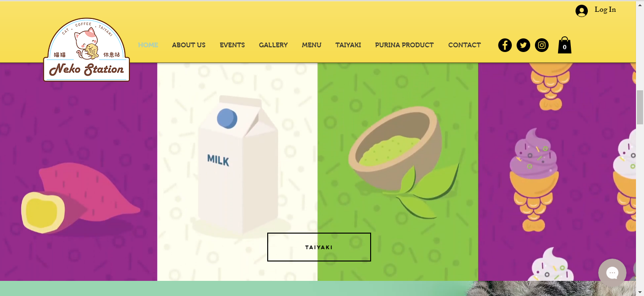Select MENU in the navigation bar
Screen dimensions: 644x296
click(312, 45)
